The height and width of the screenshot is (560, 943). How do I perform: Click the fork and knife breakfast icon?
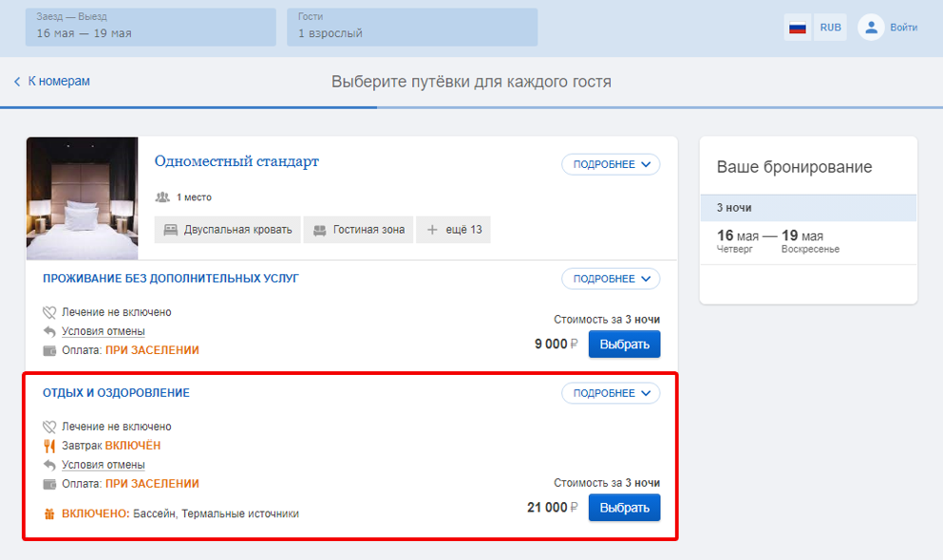point(49,446)
